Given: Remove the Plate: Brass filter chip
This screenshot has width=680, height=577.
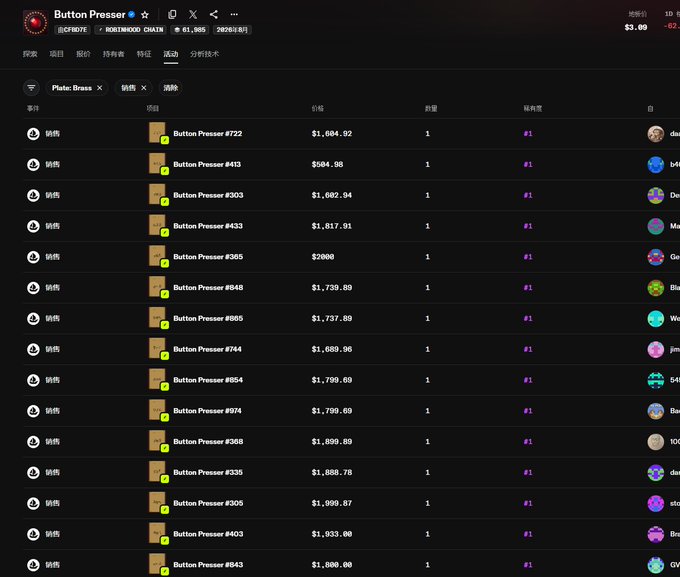Looking at the screenshot, I should (100, 88).
